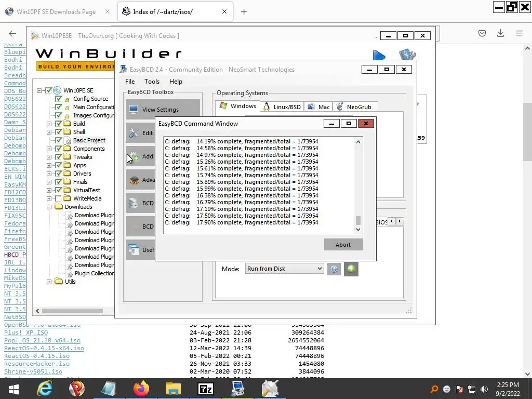This screenshot has width=532, height=399.
Task: Open the Firefox hamburger menu
Action: pos(520,33)
